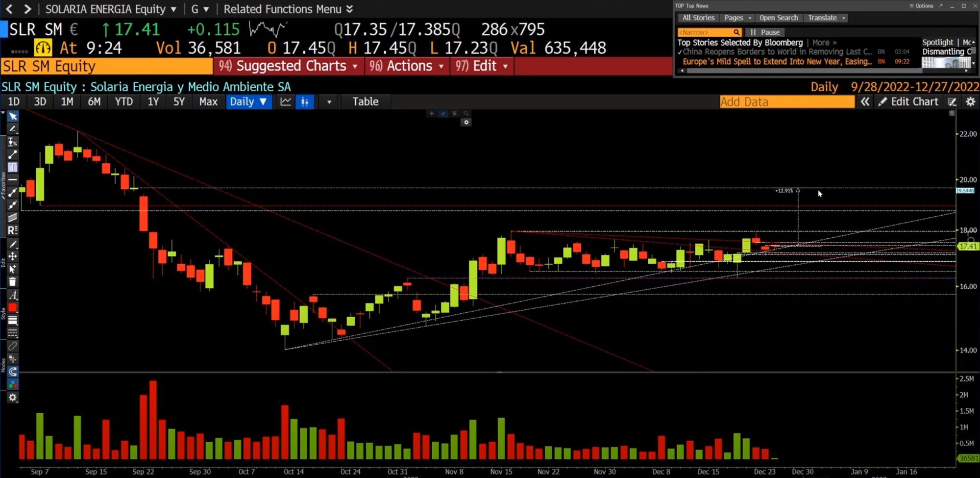Open Options menu in Top News window
Screen dimensions: 980x478
point(921,6)
